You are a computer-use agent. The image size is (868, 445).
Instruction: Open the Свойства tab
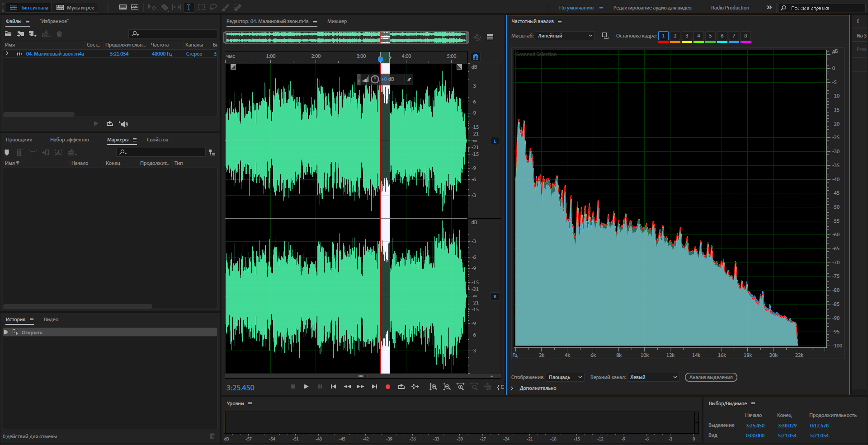157,140
